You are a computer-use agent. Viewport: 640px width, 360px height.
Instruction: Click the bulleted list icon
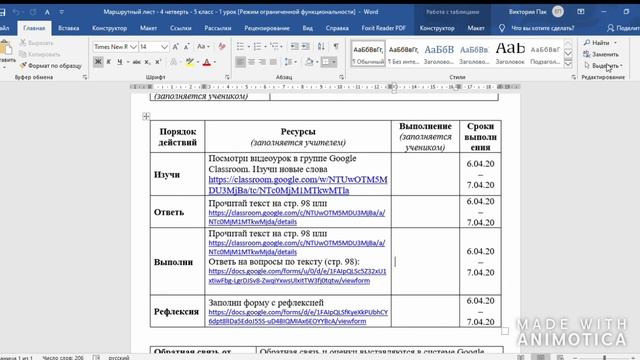coord(240,47)
